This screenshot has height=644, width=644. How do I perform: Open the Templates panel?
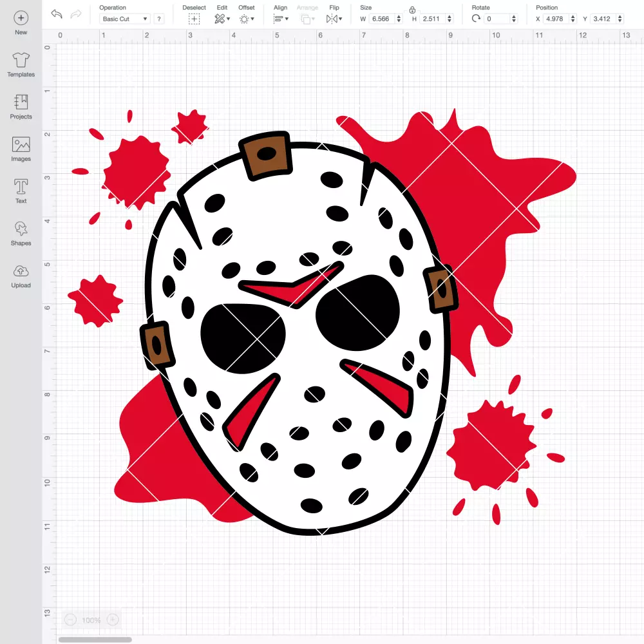pyautogui.click(x=21, y=65)
